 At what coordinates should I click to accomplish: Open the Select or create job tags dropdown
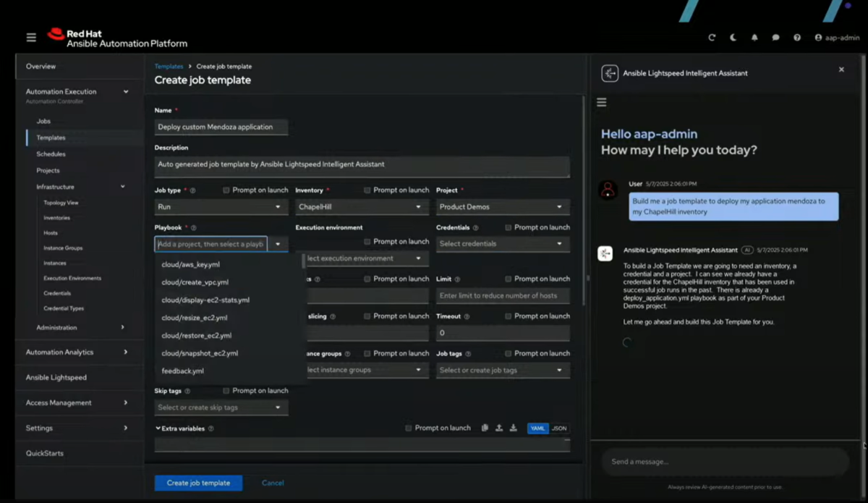pos(503,370)
